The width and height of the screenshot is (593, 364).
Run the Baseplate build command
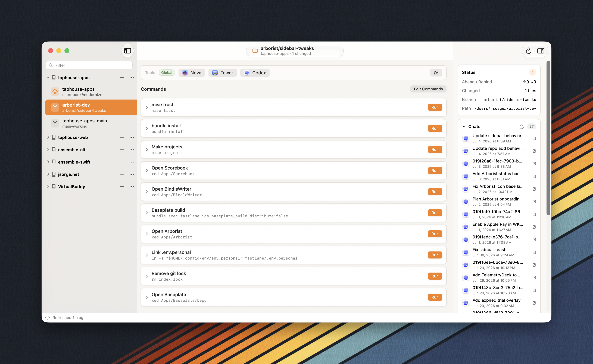pos(435,213)
